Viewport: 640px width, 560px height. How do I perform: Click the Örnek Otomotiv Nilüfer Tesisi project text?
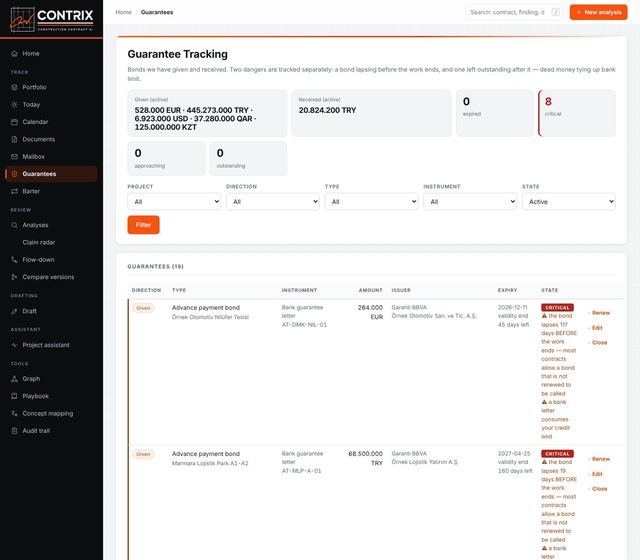(210, 317)
